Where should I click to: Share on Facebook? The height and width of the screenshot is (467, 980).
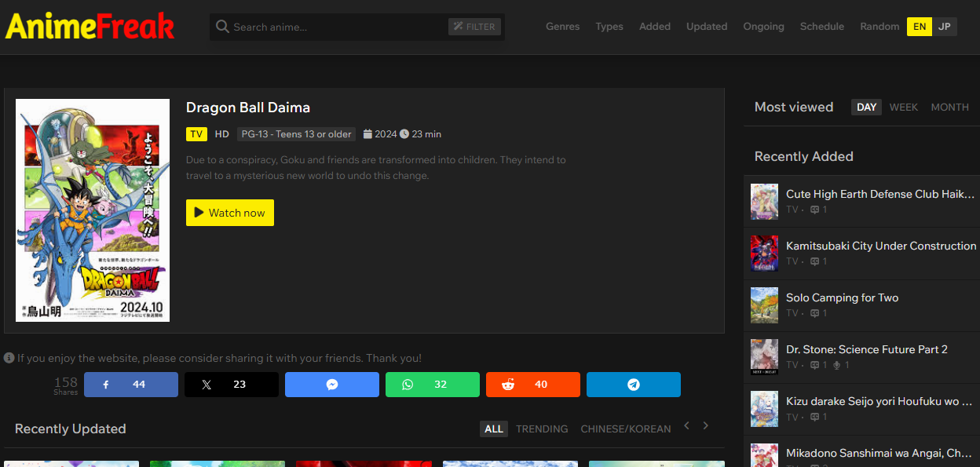pyautogui.click(x=131, y=385)
